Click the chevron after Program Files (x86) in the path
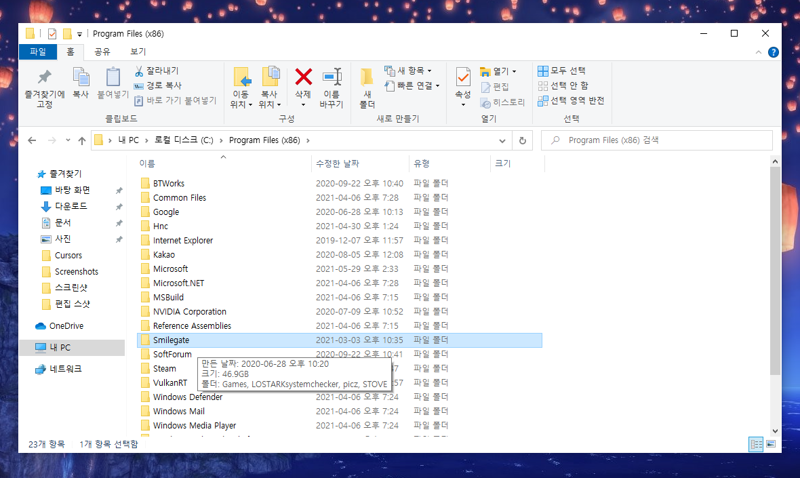800x478 pixels. [308, 140]
